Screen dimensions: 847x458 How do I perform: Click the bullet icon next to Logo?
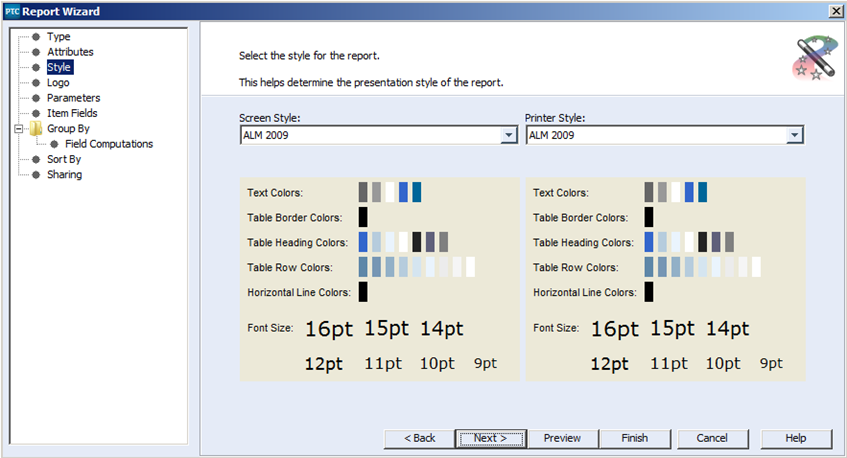pyautogui.click(x=36, y=83)
